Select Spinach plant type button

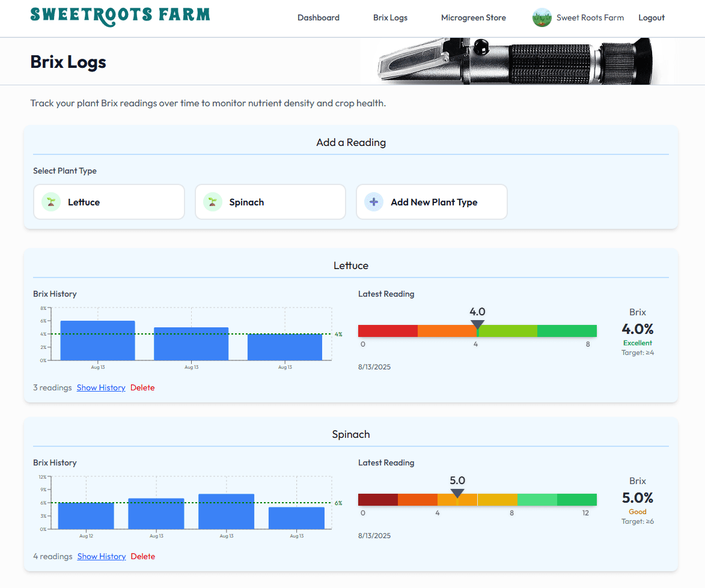pyautogui.click(x=270, y=202)
